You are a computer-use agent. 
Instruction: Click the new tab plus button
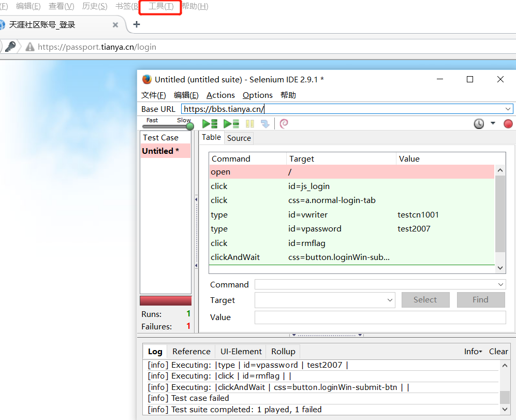coord(137,24)
